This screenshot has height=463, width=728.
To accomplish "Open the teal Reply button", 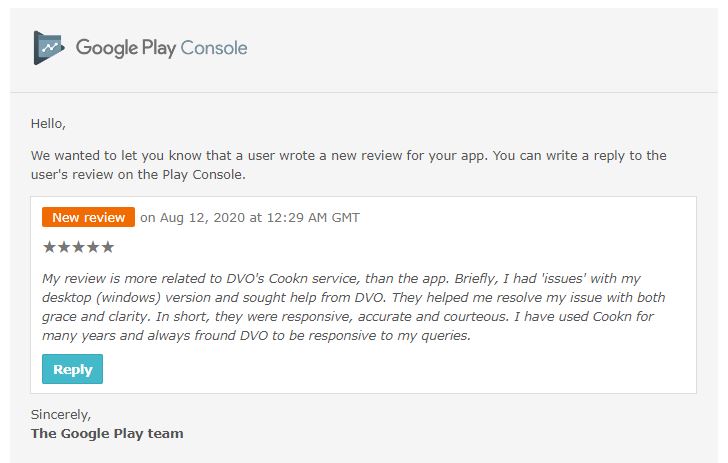I will [72, 369].
